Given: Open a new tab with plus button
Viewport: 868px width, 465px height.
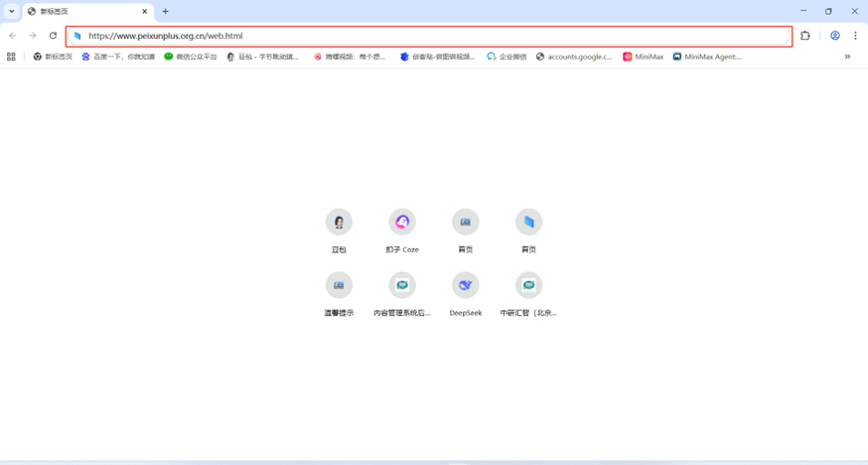Looking at the screenshot, I should (165, 12).
